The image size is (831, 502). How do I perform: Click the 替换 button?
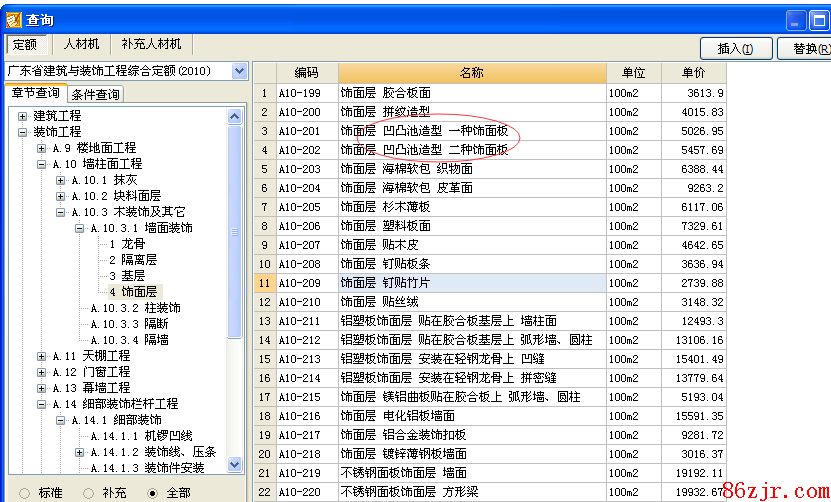click(x=808, y=48)
